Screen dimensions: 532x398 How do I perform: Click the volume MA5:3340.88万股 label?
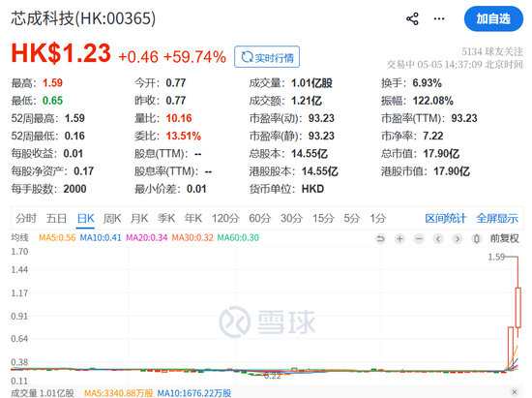119,393
